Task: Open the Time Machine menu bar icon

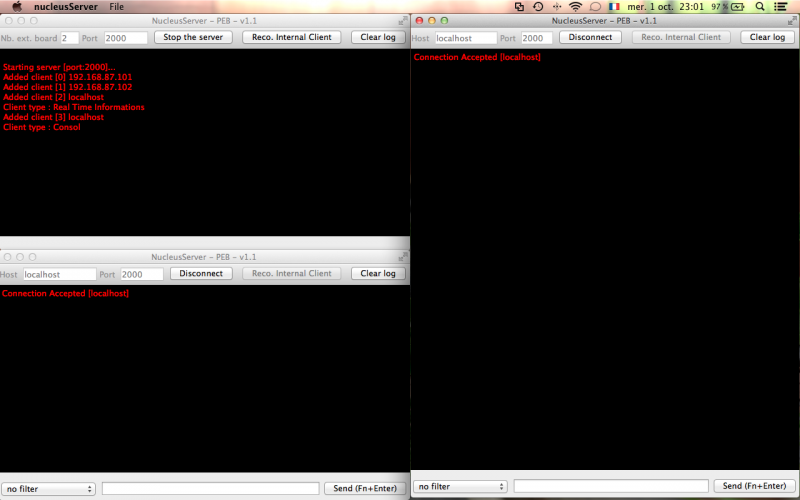Action: 538,7
